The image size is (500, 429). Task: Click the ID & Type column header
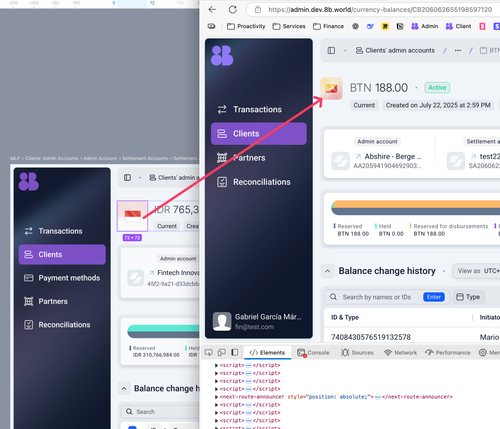click(x=345, y=317)
